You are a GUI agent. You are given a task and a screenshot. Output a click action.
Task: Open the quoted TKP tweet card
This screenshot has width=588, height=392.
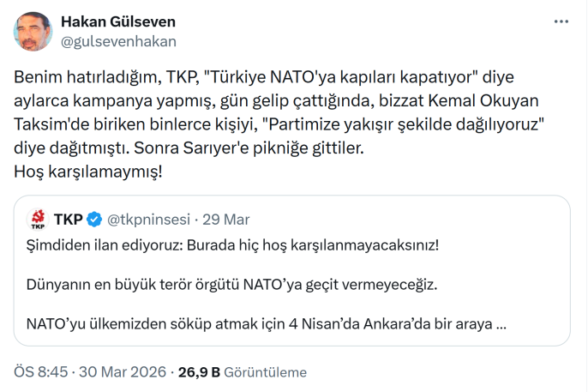[292, 270]
